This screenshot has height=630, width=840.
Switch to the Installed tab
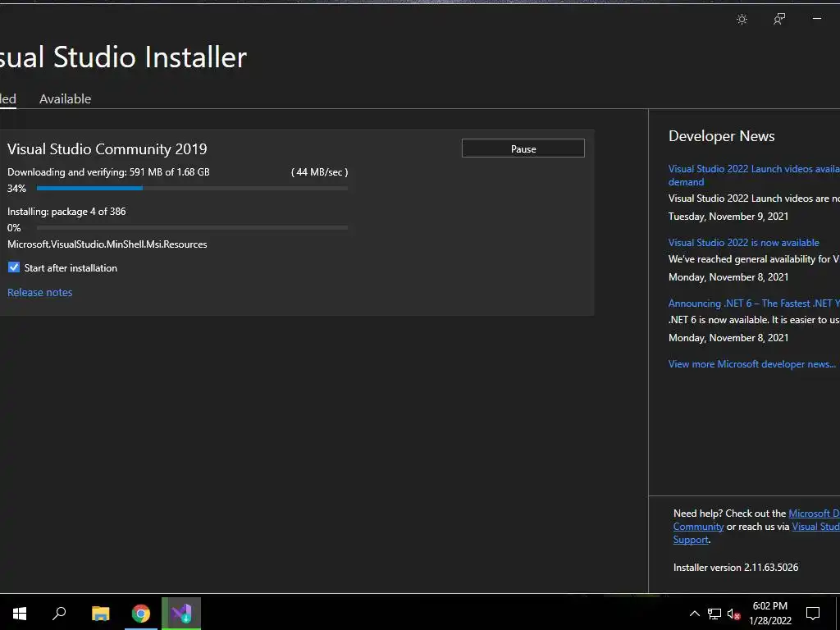click(7, 98)
